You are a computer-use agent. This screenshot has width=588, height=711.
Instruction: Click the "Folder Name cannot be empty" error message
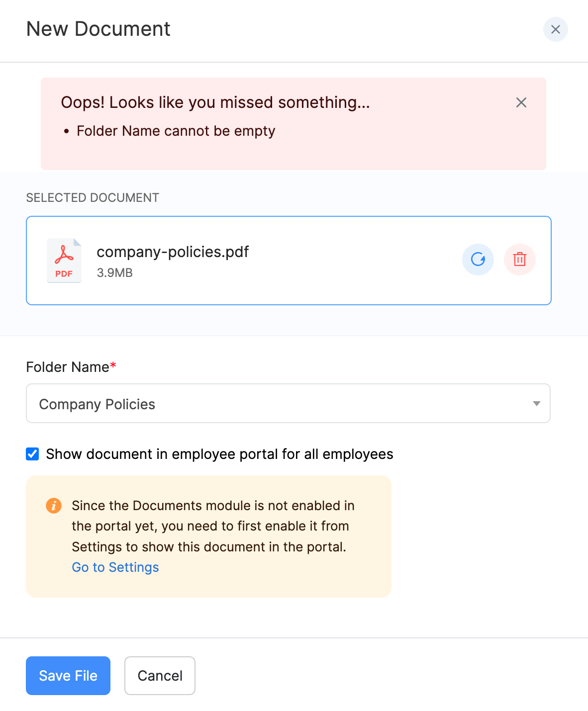point(176,131)
